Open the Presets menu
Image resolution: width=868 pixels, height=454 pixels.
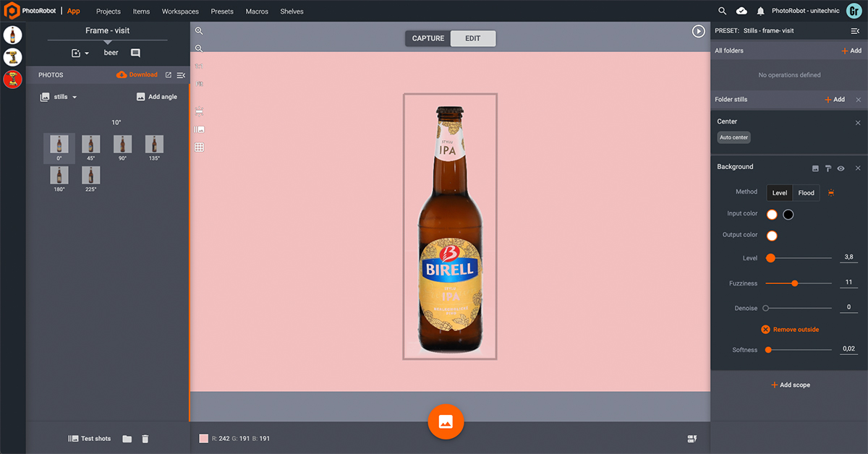click(222, 12)
